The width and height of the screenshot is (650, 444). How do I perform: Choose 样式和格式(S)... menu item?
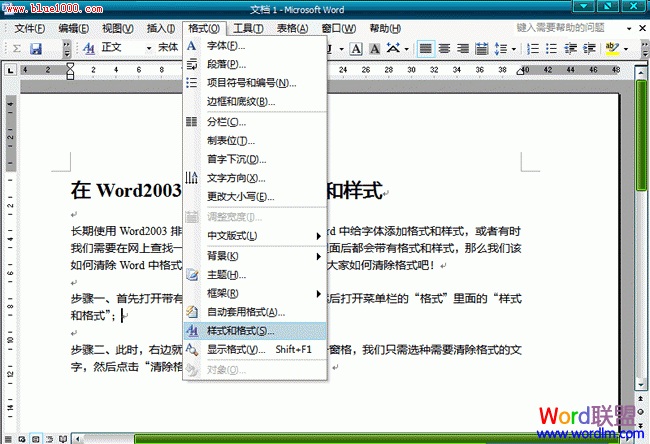point(255,331)
